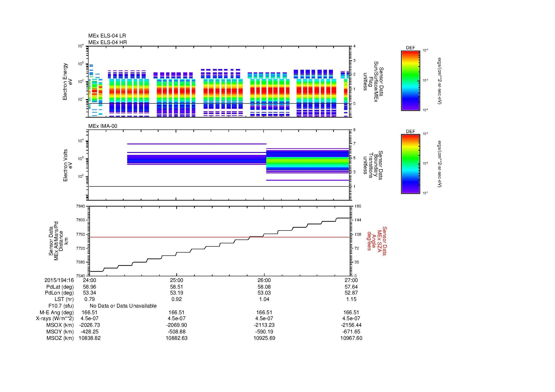
Task: Click the PdLat value 57.64
Action: pos(351,287)
